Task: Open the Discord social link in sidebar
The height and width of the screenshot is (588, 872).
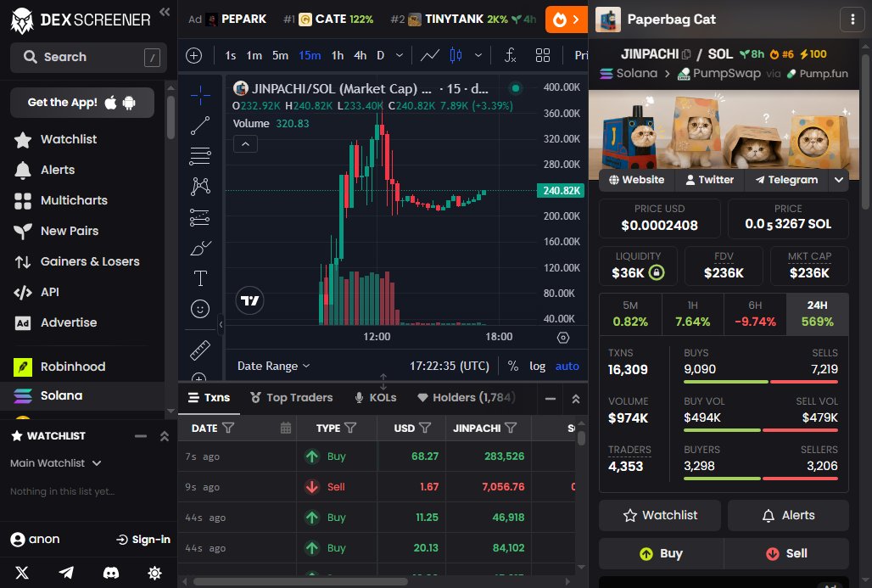Action: coord(110,573)
